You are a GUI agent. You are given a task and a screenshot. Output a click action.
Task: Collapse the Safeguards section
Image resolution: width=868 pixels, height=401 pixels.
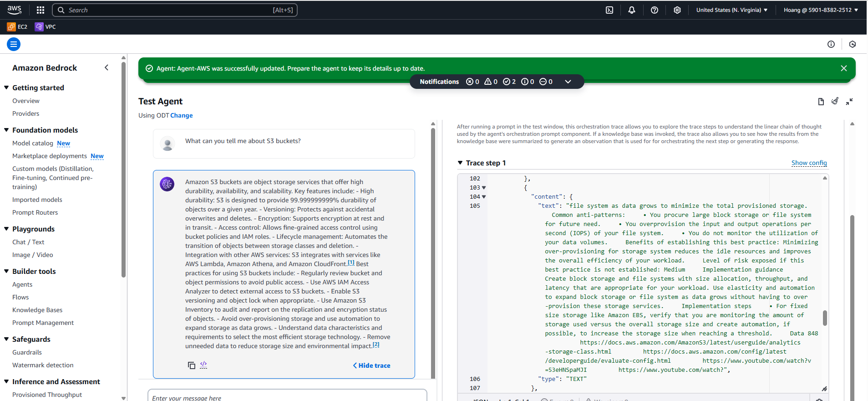pos(6,339)
